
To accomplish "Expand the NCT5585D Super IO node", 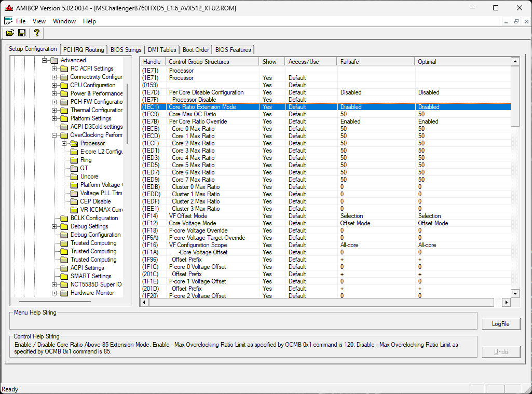I will [x=54, y=284].
